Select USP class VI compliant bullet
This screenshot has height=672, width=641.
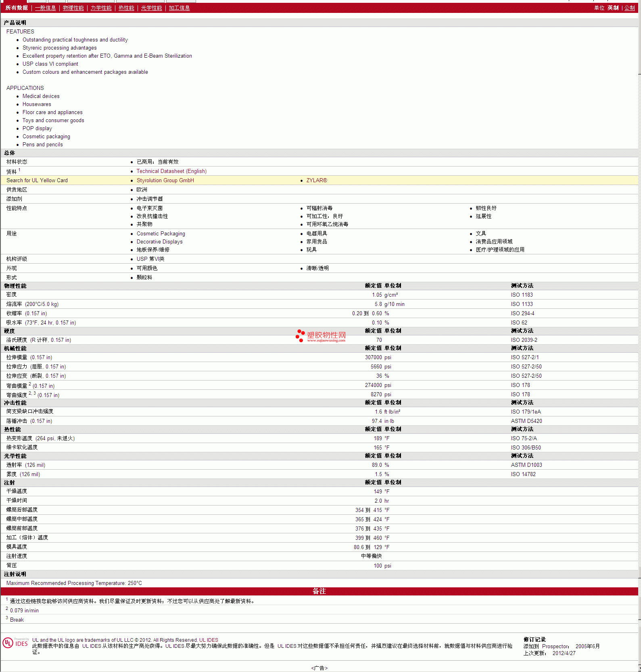coord(50,64)
